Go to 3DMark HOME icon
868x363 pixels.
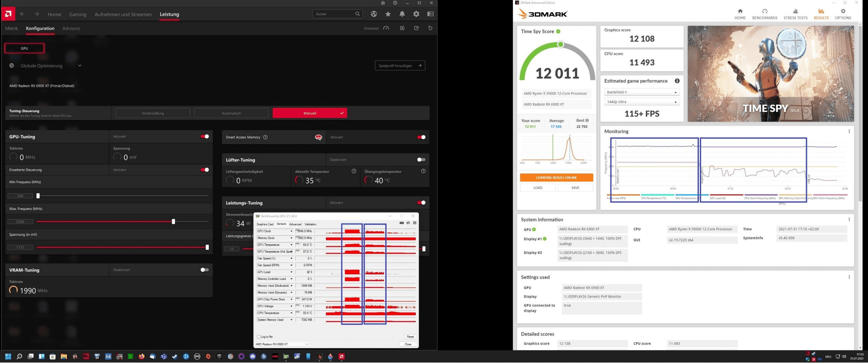pyautogui.click(x=740, y=11)
